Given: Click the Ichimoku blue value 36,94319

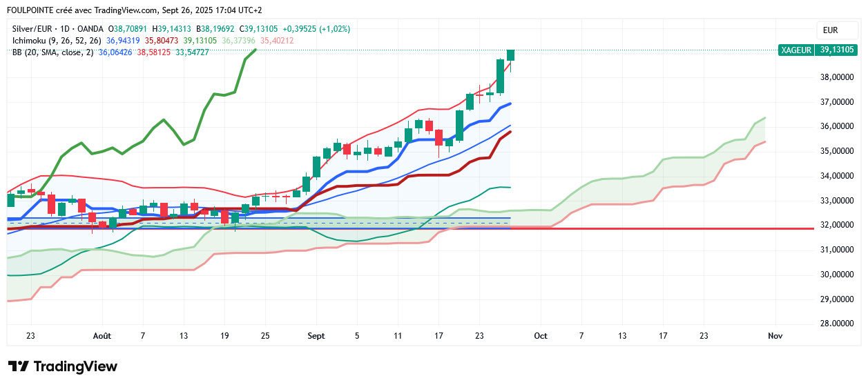Looking at the screenshot, I should click(124, 41).
